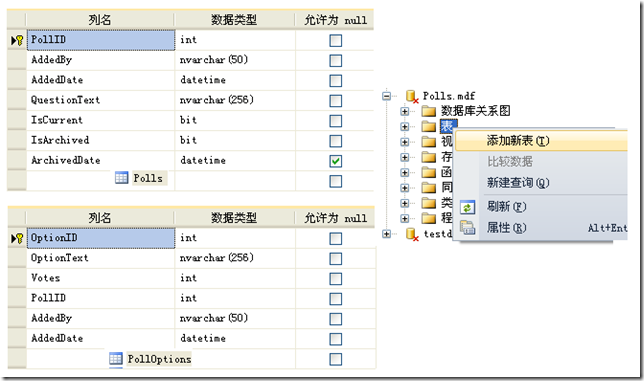The height and width of the screenshot is (381, 644).
Task: Toggle allow null for PollOptions table PollID row
Action: [x=336, y=299]
